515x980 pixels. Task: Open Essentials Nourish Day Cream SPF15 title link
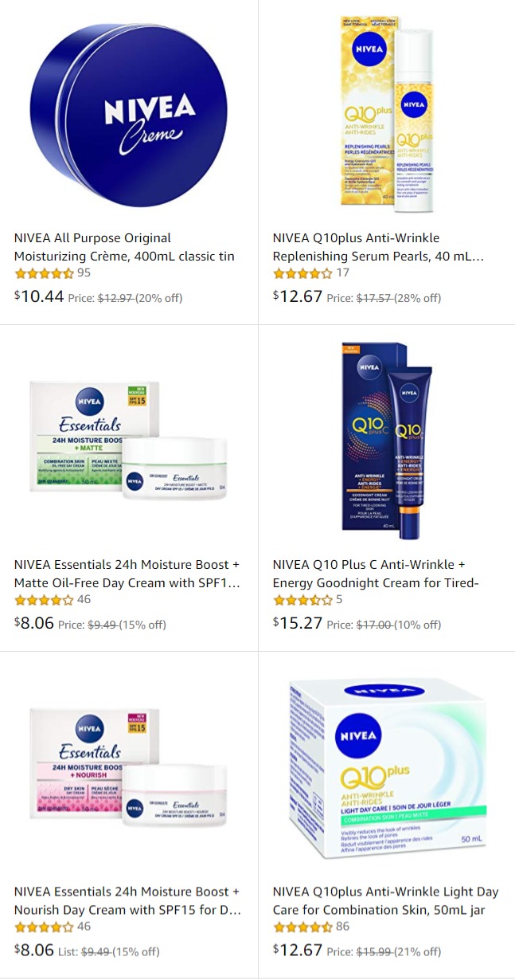127,900
